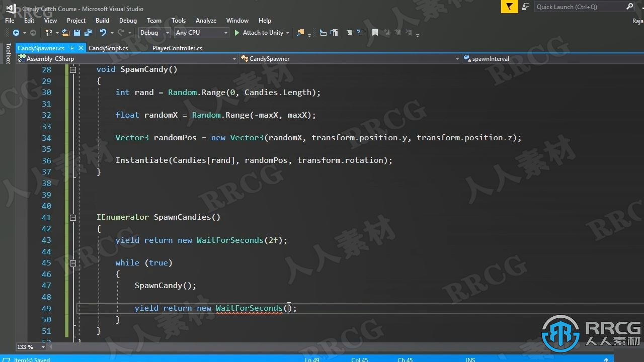The width and height of the screenshot is (644, 362).
Task: Open the File menu
Action: coord(10,21)
